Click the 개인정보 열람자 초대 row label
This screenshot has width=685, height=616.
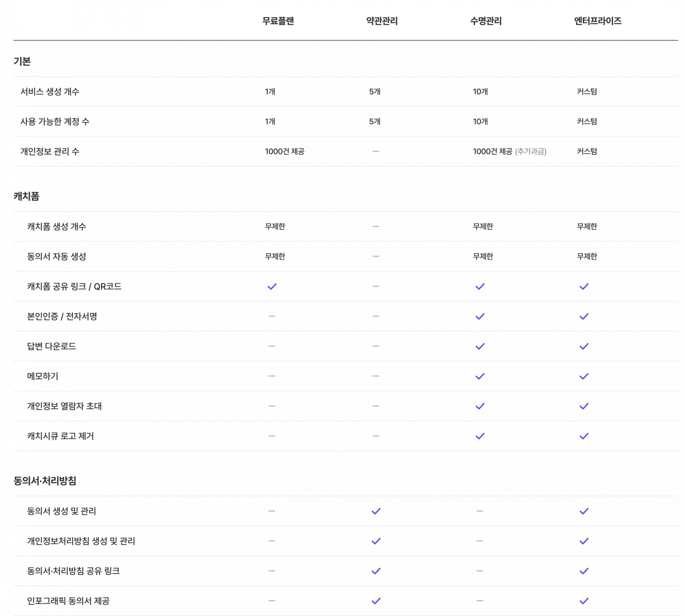(x=65, y=406)
